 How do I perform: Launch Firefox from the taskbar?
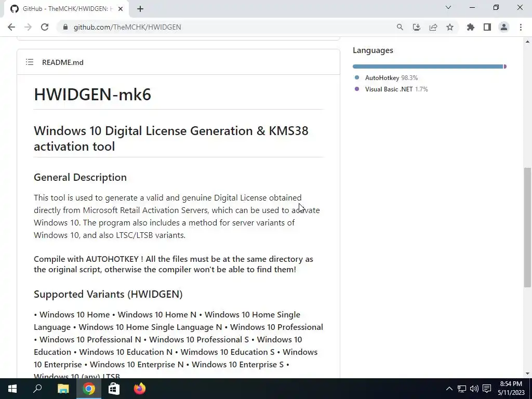click(x=139, y=389)
